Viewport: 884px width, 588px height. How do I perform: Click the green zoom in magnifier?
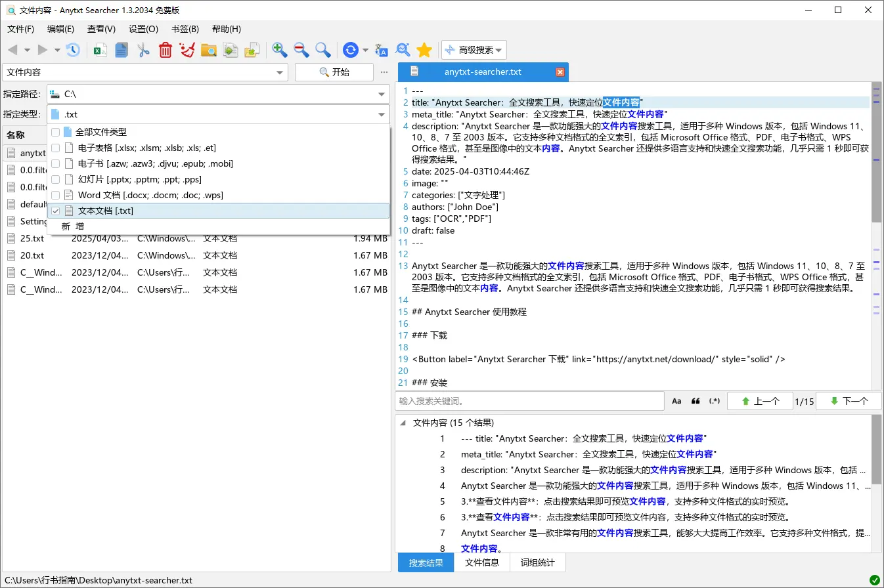point(280,50)
